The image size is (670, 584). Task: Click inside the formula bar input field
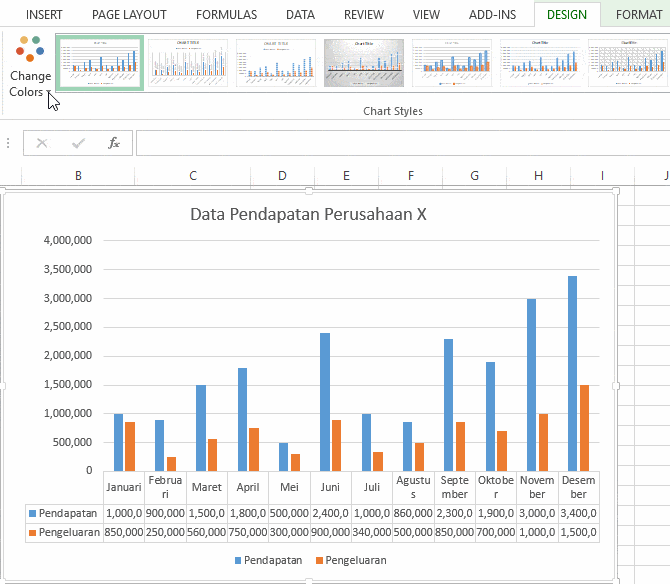tap(403, 143)
